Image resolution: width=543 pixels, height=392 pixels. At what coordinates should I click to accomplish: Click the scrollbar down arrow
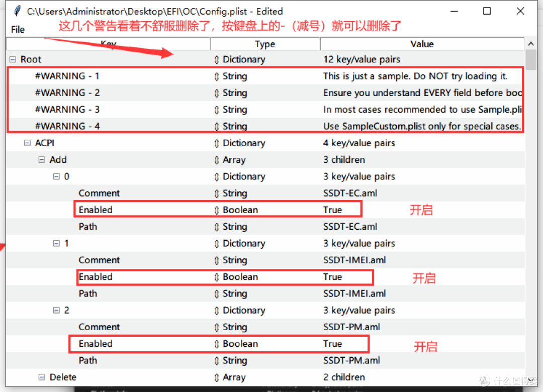pyautogui.click(x=531, y=382)
